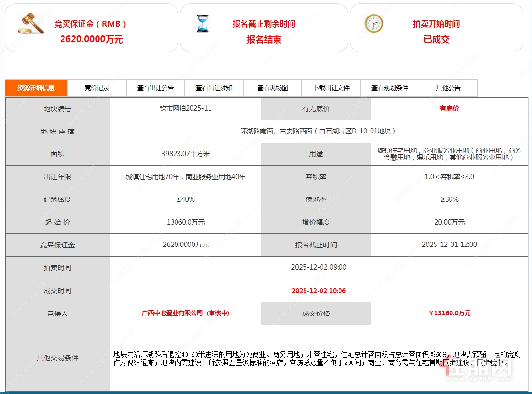This screenshot has width=532, height=394.
Task: Open the 查看规划条件 tab
Action: pyautogui.click(x=390, y=88)
